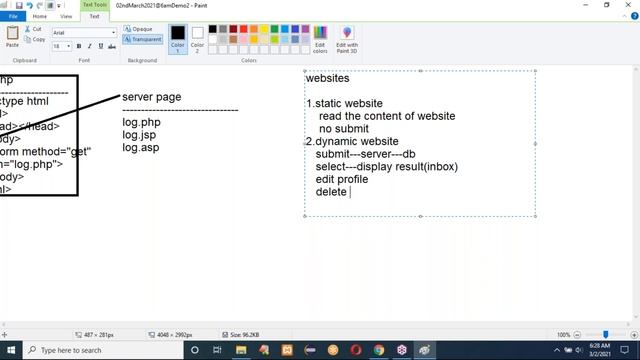Click 'Type here to search' taskbar box
This screenshot has width=640, height=360.
pyautogui.click(x=103, y=350)
